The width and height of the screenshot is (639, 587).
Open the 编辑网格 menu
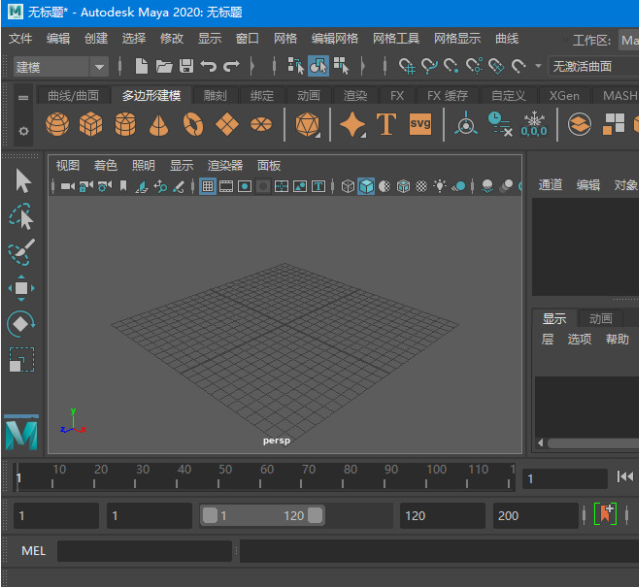(x=335, y=39)
